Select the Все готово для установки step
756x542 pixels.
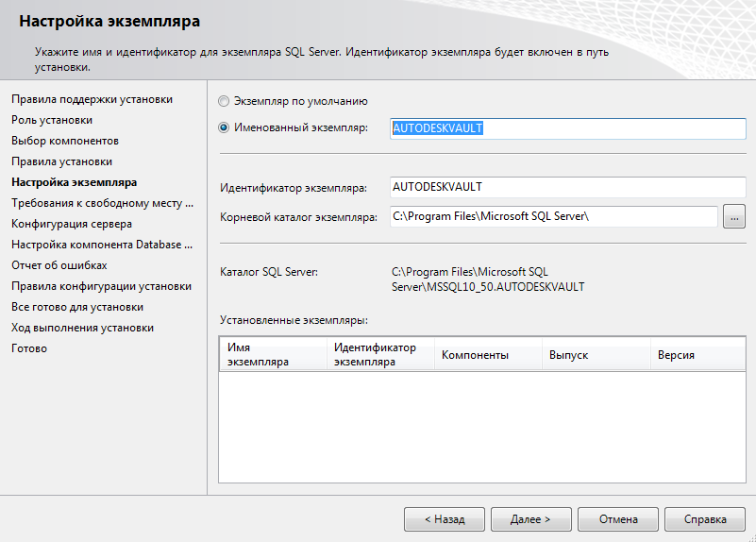[x=77, y=307]
